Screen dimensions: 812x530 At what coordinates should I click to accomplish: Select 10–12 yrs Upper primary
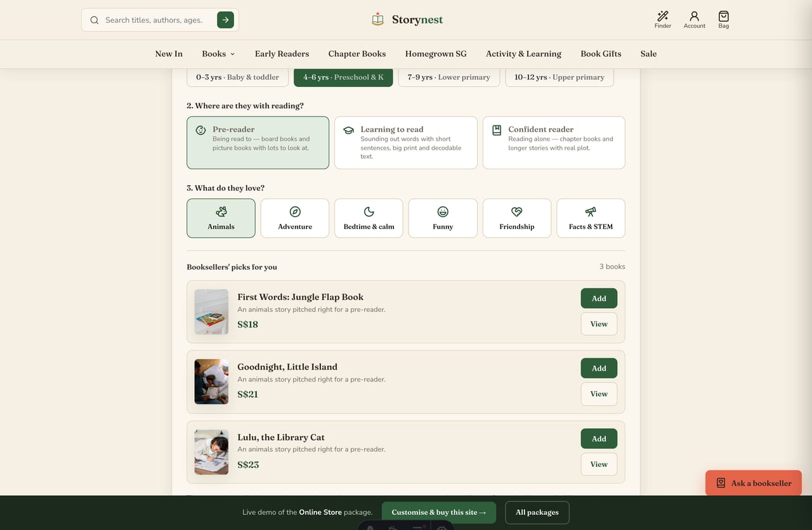[560, 77]
